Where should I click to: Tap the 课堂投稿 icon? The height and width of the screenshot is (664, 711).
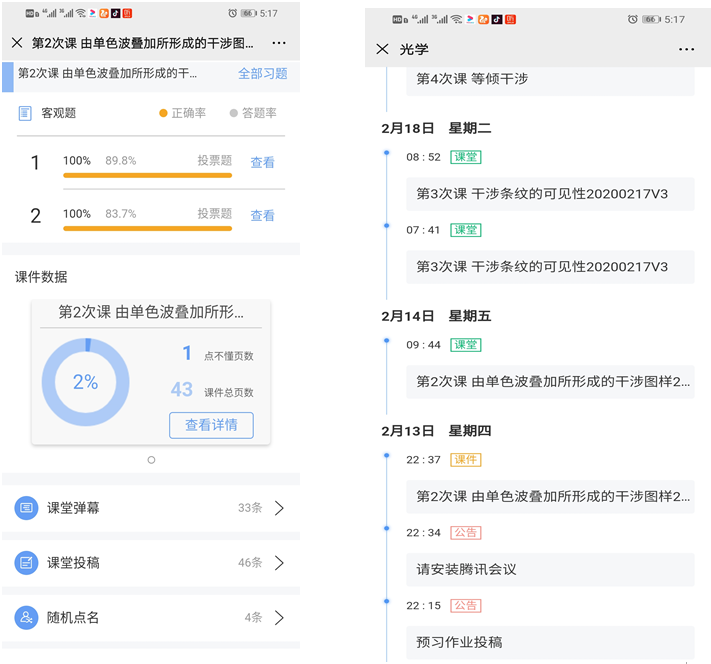pyautogui.click(x=26, y=563)
